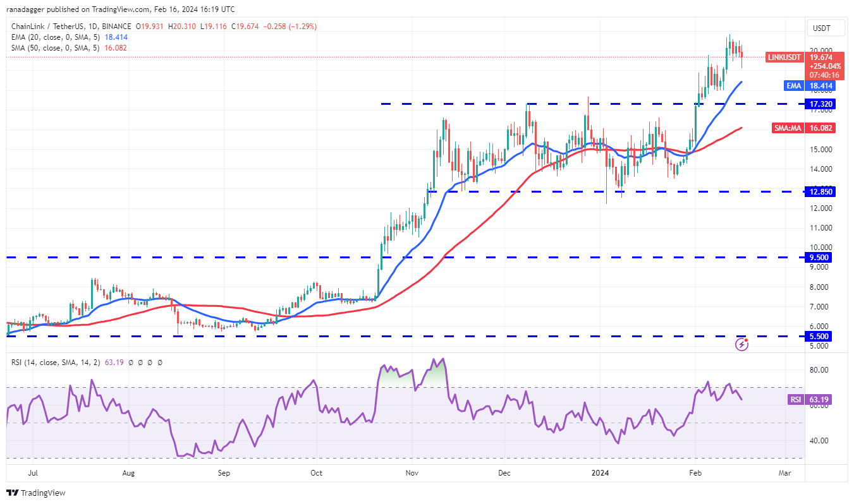This screenshot has width=854, height=504.
Task: Click the LINKUSDT price scale label
Action: pyautogui.click(x=784, y=57)
